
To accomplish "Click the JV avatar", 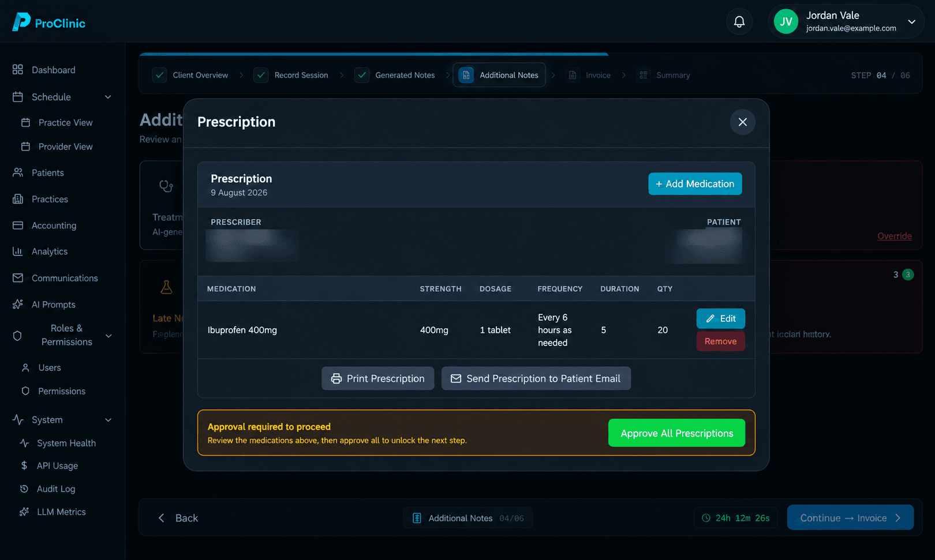I will [786, 22].
